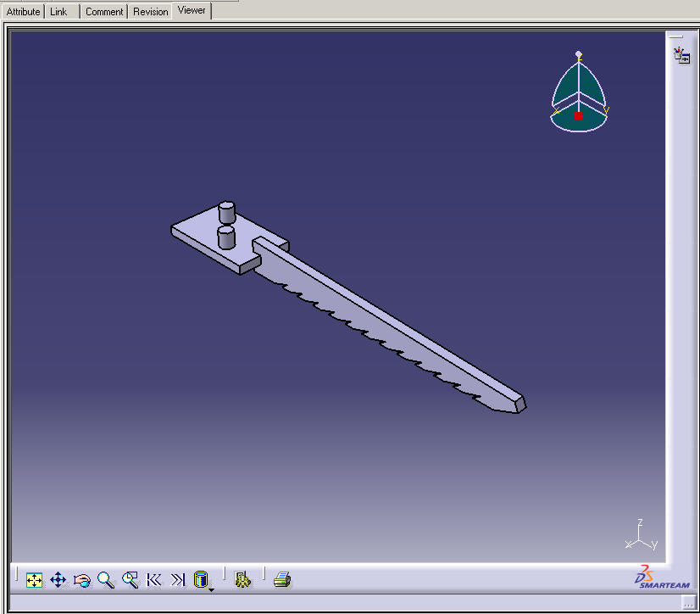Go to next view double-right arrows
The height and width of the screenshot is (614, 700).
(178, 580)
